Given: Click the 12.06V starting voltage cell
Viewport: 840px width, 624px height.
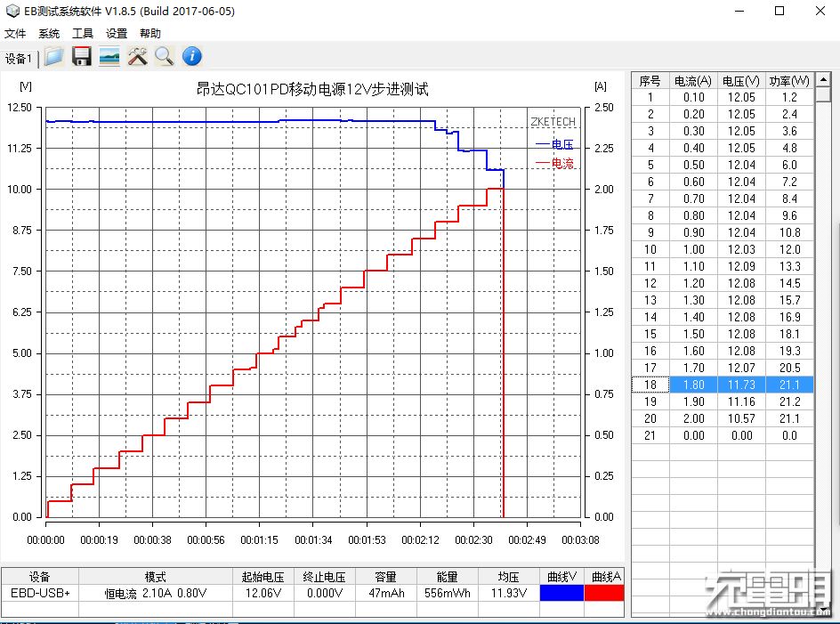Looking at the screenshot, I should pos(263,593).
